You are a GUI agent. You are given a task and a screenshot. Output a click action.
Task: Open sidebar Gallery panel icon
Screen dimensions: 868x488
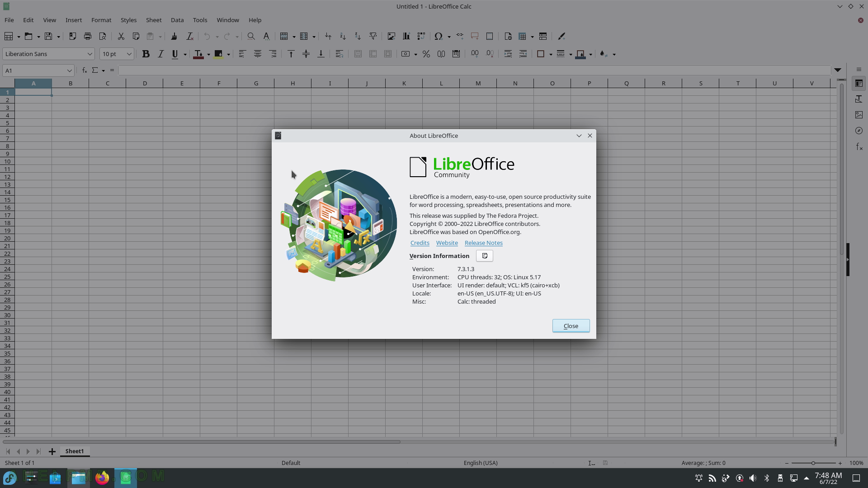859,115
